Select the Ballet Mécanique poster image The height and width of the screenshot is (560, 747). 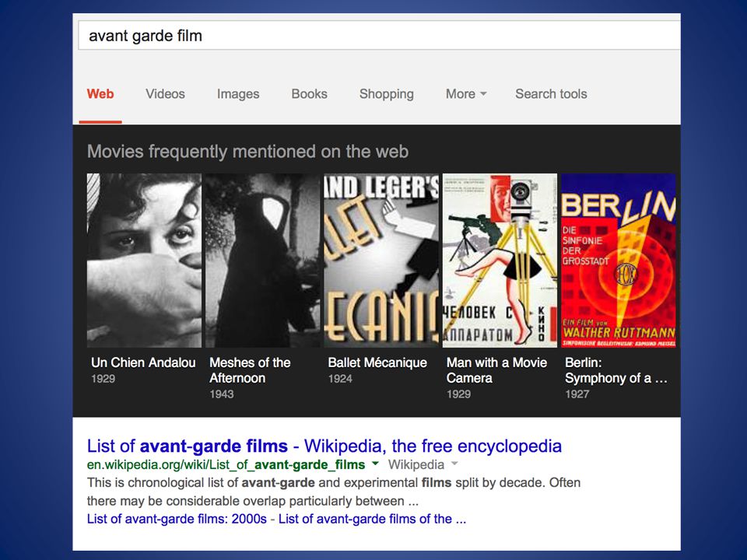tap(381, 261)
